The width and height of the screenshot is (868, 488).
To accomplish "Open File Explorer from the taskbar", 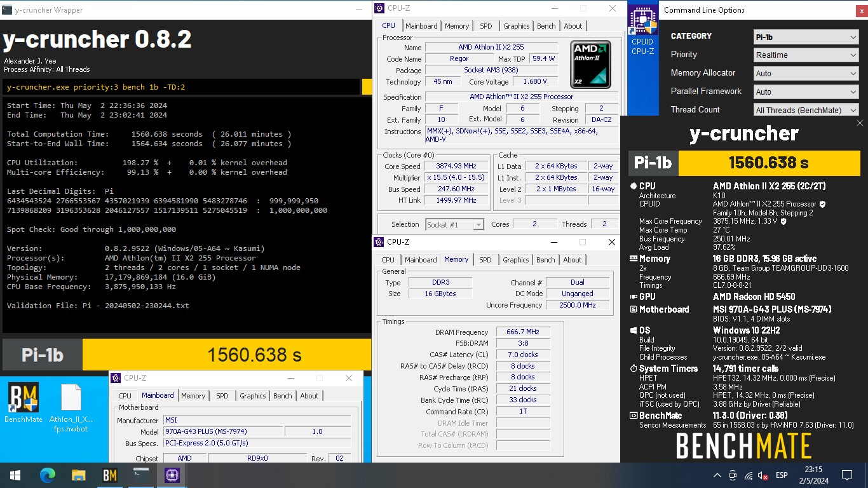I will click(78, 475).
